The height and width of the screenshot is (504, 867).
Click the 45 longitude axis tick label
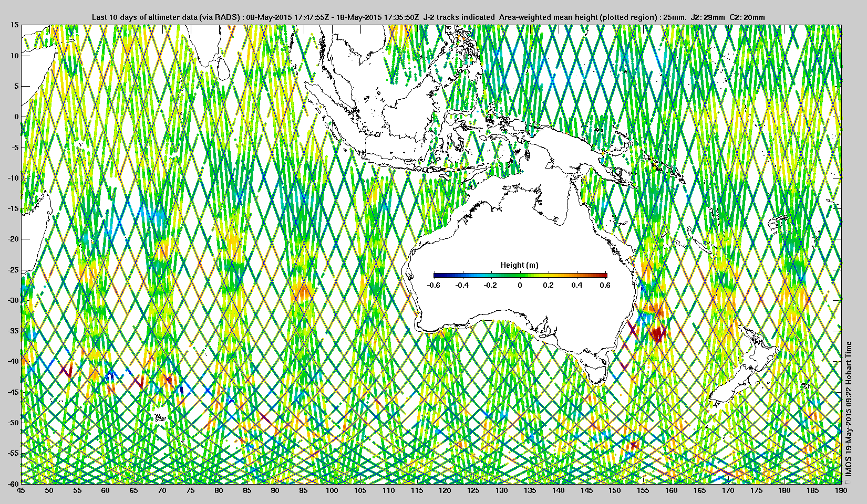click(20, 490)
